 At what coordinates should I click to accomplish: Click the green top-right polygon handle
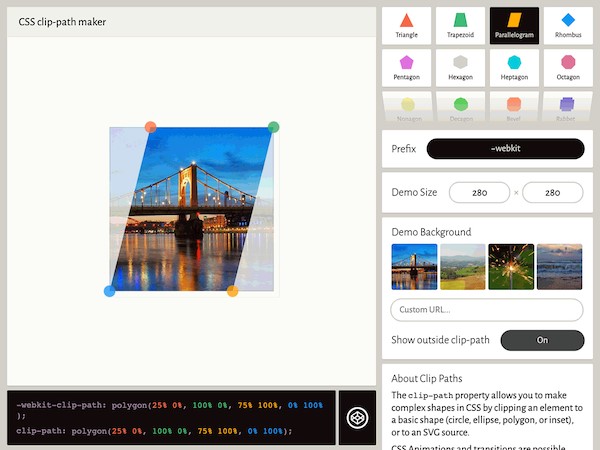tap(273, 127)
